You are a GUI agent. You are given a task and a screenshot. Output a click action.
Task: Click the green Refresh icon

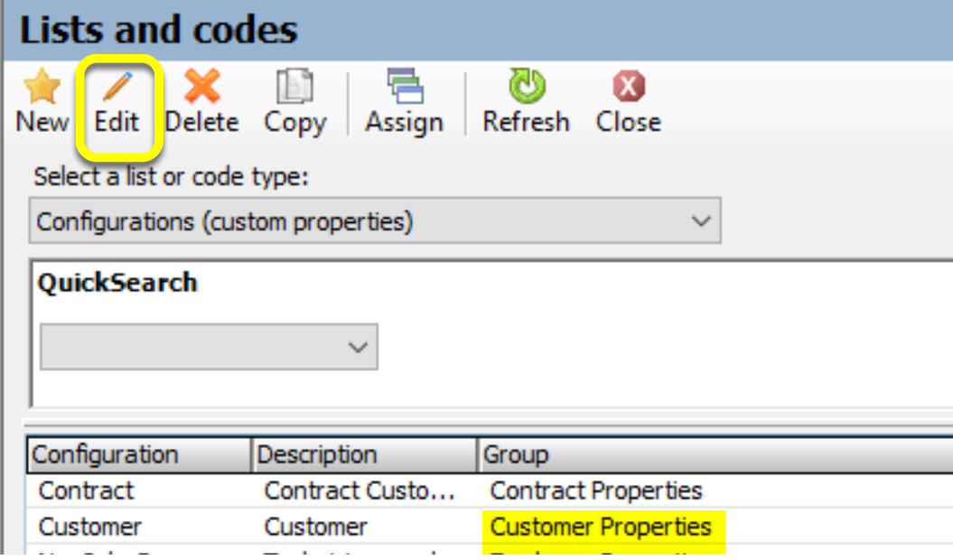526,88
